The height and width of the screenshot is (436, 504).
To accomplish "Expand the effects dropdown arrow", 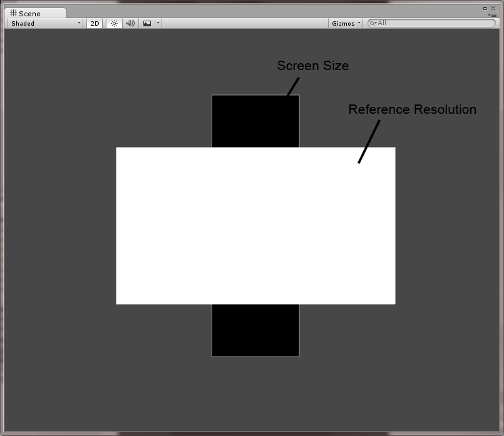I will coord(158,23).
